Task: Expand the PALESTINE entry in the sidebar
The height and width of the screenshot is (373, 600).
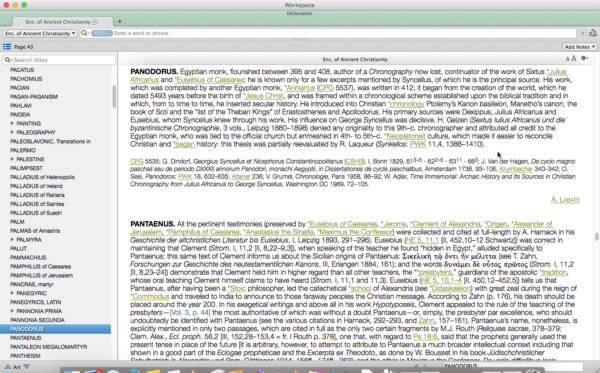Action: click(12, 159)
